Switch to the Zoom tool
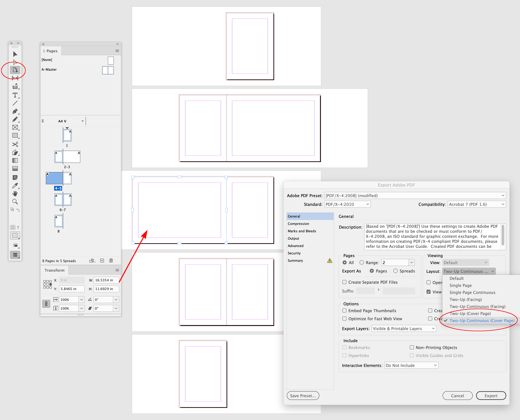The width and height of the screenshot is (520, 420). (15, 201)
